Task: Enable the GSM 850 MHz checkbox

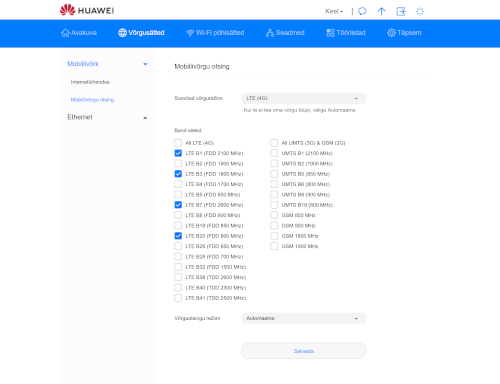Action: (x=274, y=215)
